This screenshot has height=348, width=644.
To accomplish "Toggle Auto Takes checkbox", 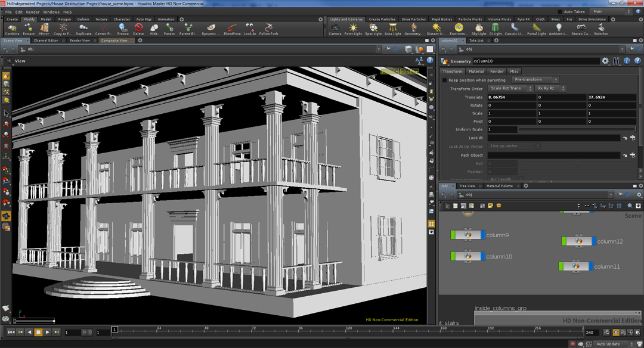I will click(560, 11).
